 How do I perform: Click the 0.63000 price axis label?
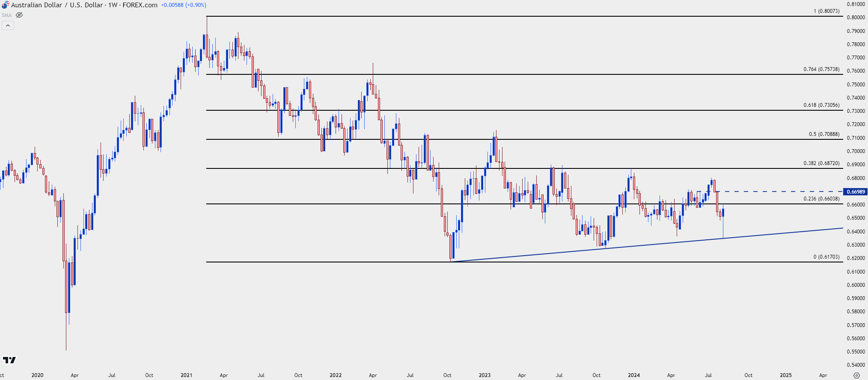[856, 245]
